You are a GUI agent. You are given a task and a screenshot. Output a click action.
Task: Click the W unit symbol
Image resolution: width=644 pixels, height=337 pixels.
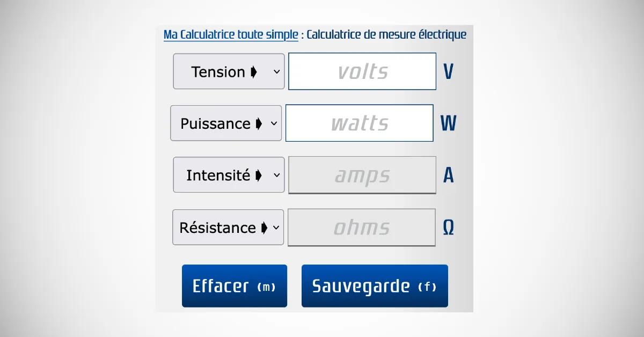448,124
